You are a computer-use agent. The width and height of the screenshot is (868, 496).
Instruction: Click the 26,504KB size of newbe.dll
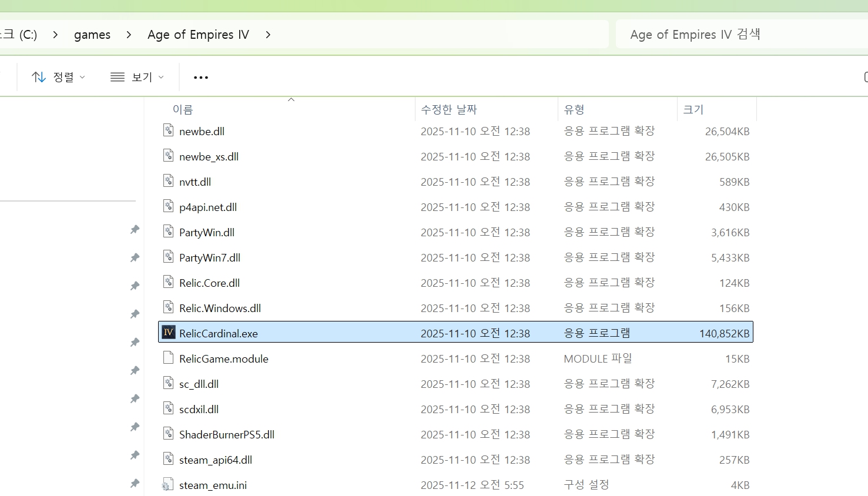point(728,132)
